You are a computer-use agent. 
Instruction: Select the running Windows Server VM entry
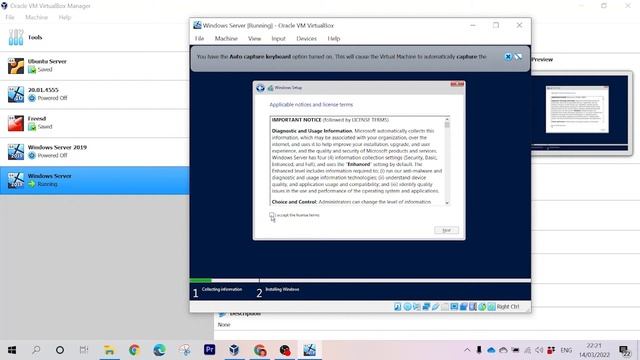(x=94, y=180)
